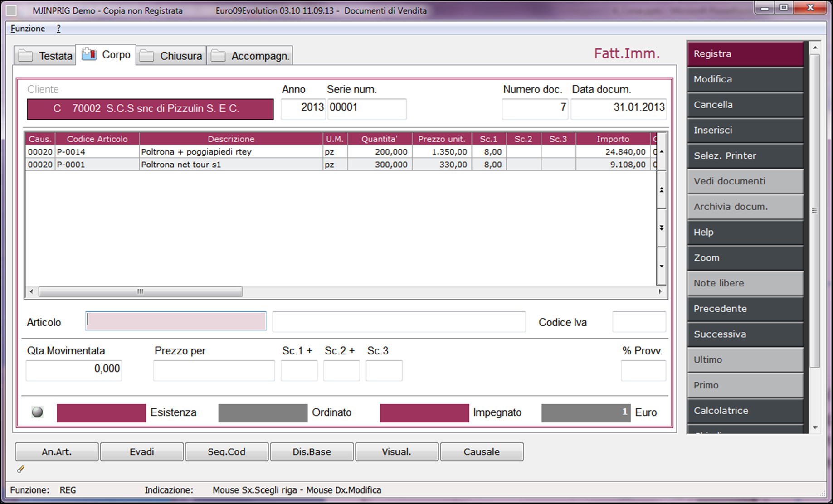Click the Seq.Cod button

227,452
